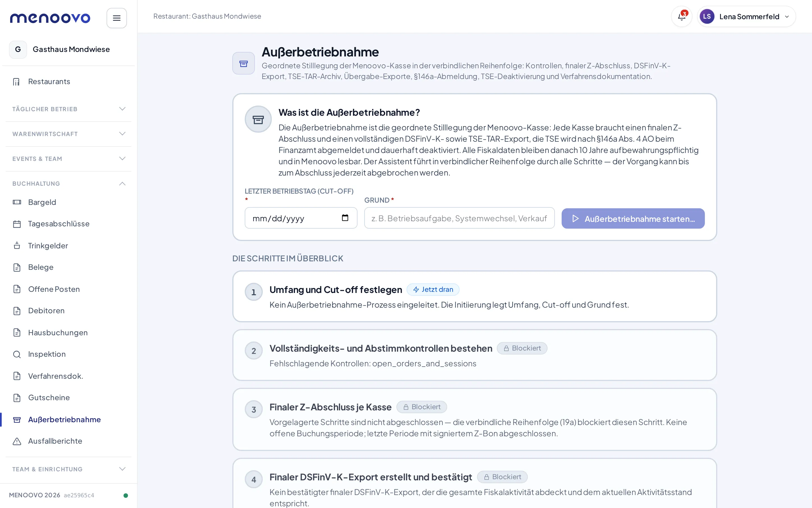The height and width of the screenshot is (508, 812).
Task: Click the Blockiert badge on step 2
Action: [x=522, y=349]
